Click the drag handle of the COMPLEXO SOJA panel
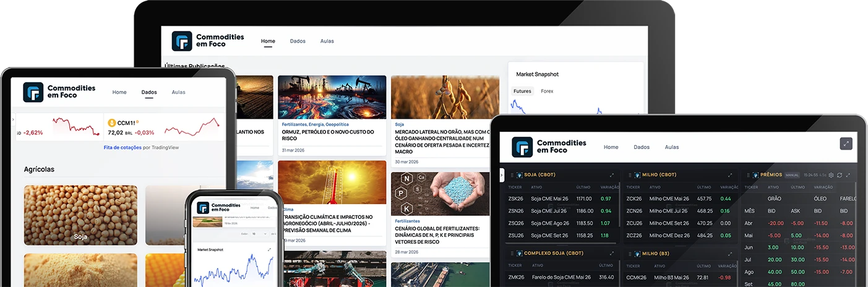 512,254
